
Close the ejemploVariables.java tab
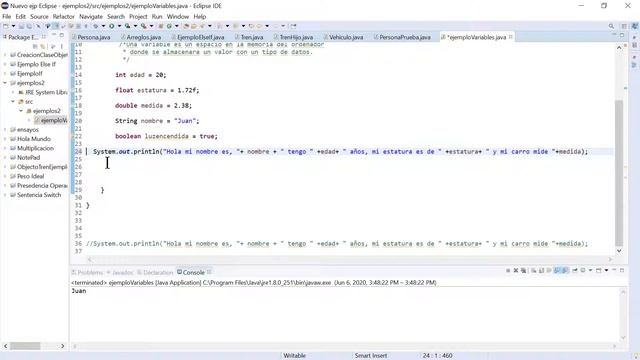(511, 37)
